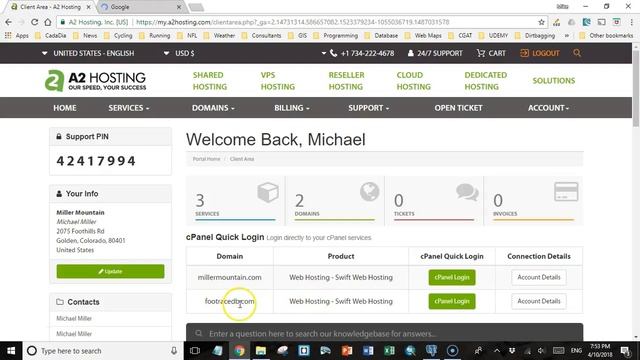This screenshot has width=640, height=360.
Task: Select OPEN TICKET in the navigation bar
Action: pos(458,108)
